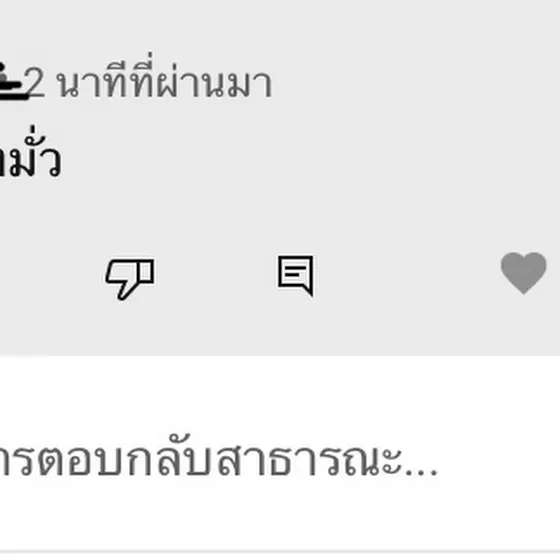Open the 2 นาทีที่ผ่านมา timestamp link
The image size is (560, 560).
coord(149,80)
